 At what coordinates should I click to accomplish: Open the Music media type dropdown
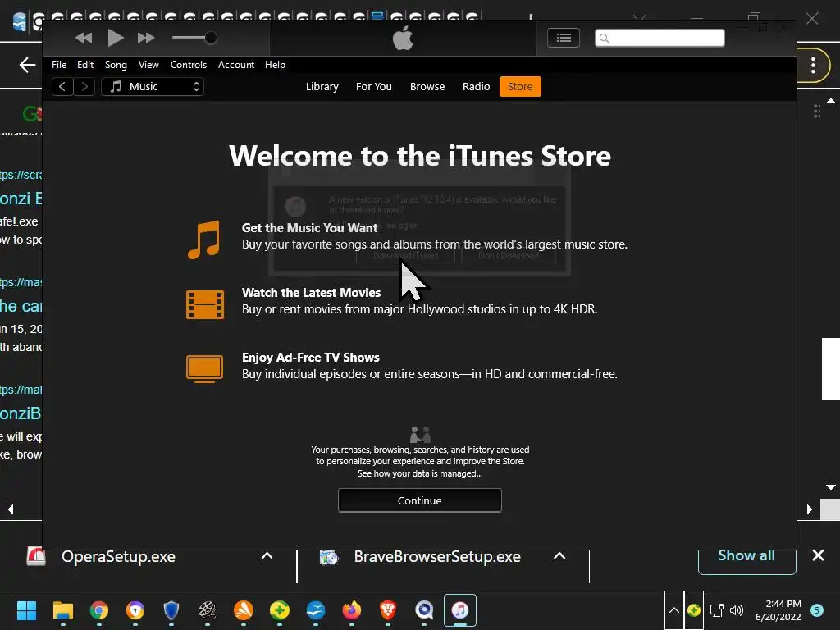(x=153, y=87)
